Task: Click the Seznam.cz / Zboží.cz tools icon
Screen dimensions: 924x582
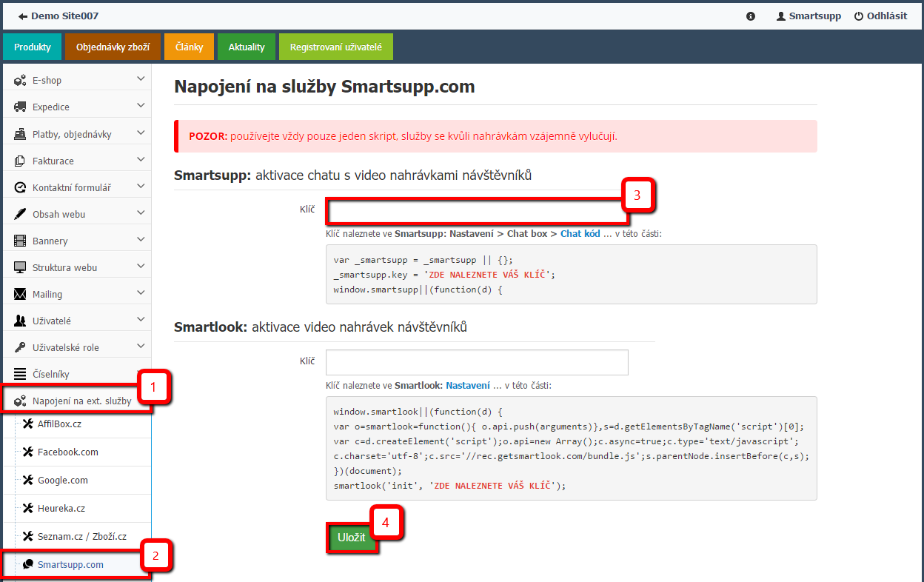Action: [x=28, y=536]
